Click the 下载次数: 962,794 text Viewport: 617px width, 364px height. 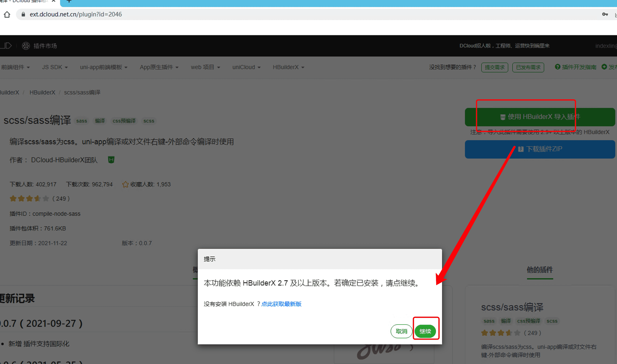tap(89, 184)
